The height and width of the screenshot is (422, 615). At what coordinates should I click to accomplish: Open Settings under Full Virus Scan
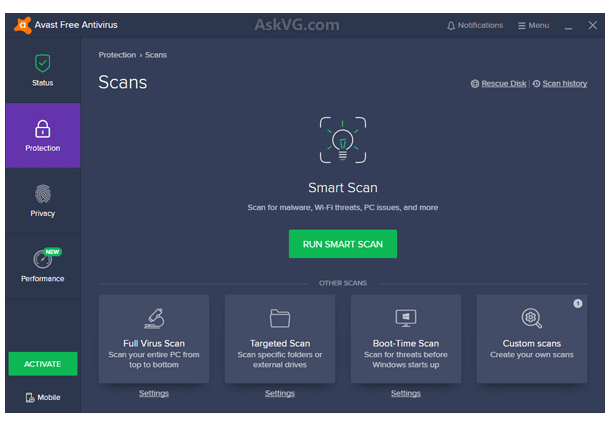point(154,393)
